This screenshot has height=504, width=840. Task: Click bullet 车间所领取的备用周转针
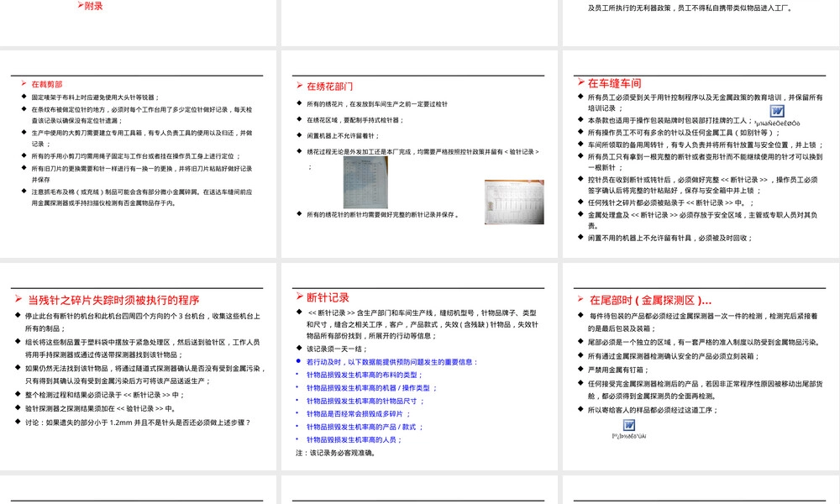point(706,145)
